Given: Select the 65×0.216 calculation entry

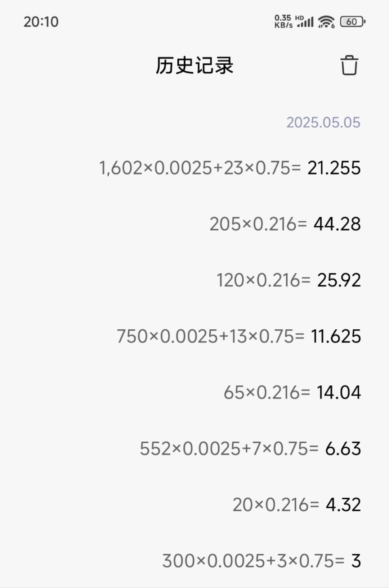Looking at the screenshot, I should point(292,393).
